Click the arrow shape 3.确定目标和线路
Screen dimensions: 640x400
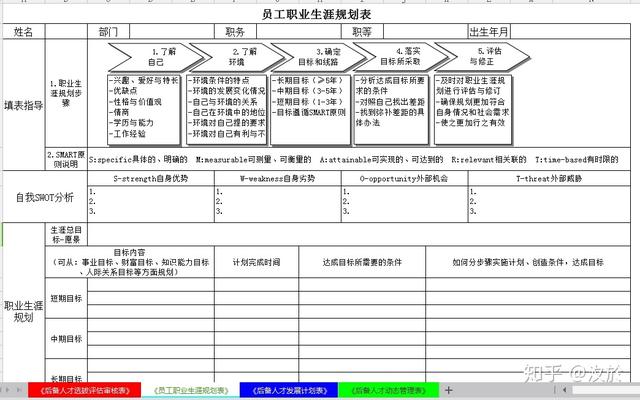coord(318,57)
